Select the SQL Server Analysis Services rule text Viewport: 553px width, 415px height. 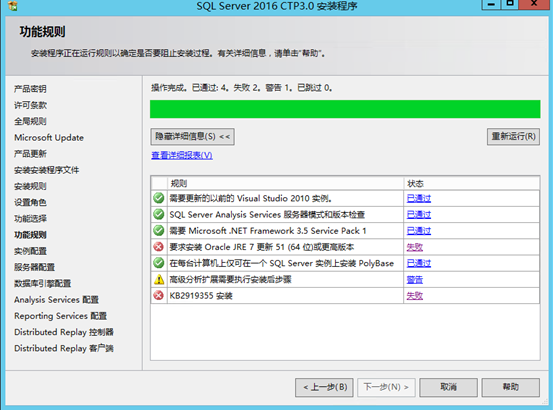pyautogui.click(x=267, y=214)
